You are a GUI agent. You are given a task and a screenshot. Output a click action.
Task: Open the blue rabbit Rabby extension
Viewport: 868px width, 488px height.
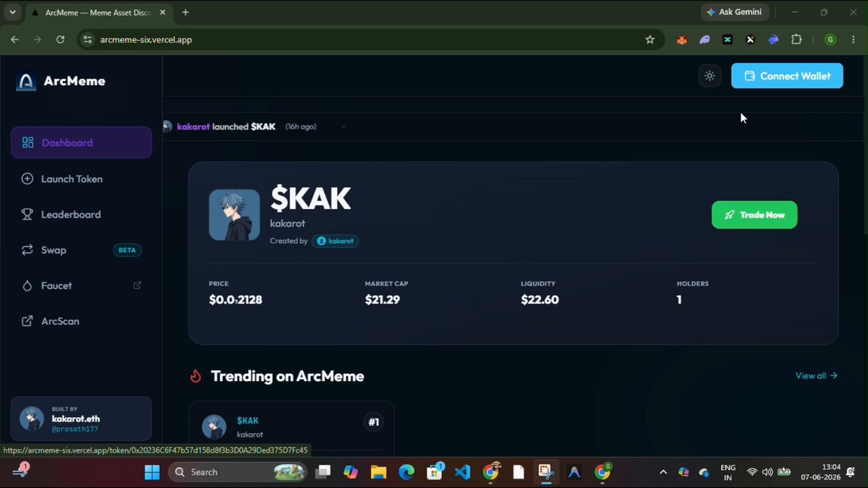tap(773, 40)
